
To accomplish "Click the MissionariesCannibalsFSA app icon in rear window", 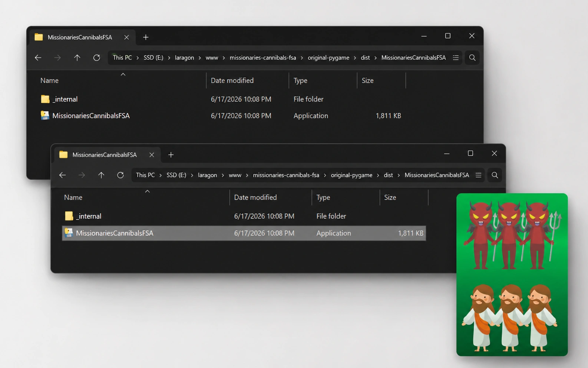I will [x=45, y=115].
